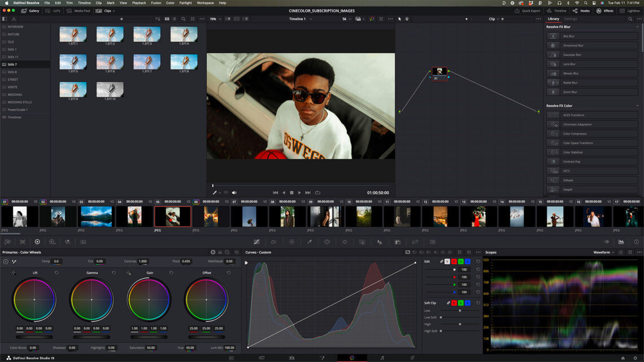Open the Power Windows palette
This screenshot has height=362, width=644.
coord(327,242)
